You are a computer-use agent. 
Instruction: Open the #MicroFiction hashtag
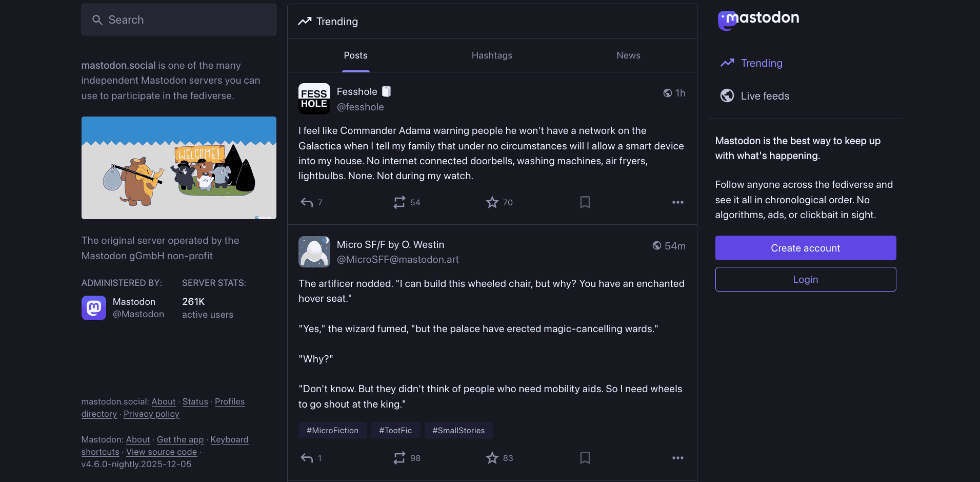pos(332,430)
